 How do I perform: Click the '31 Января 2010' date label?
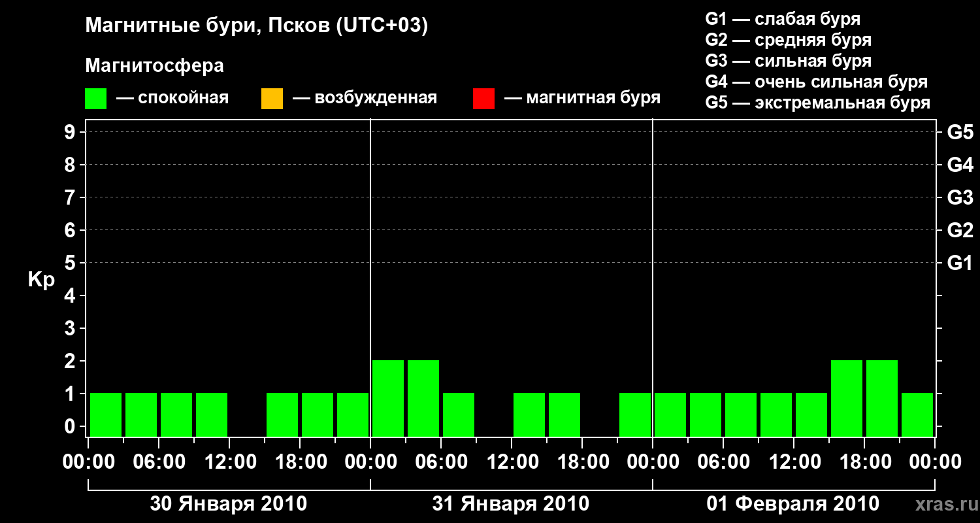click(x=511, y=504)
